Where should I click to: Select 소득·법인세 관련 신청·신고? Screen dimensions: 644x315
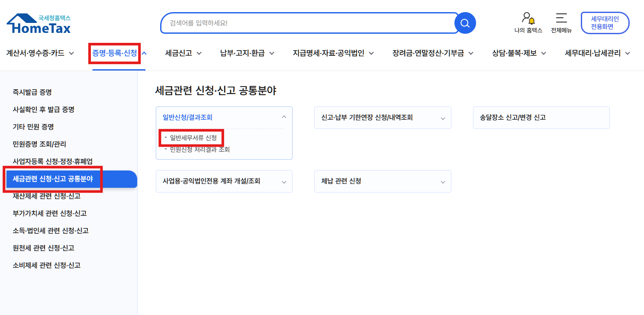(x=51, y=231)
